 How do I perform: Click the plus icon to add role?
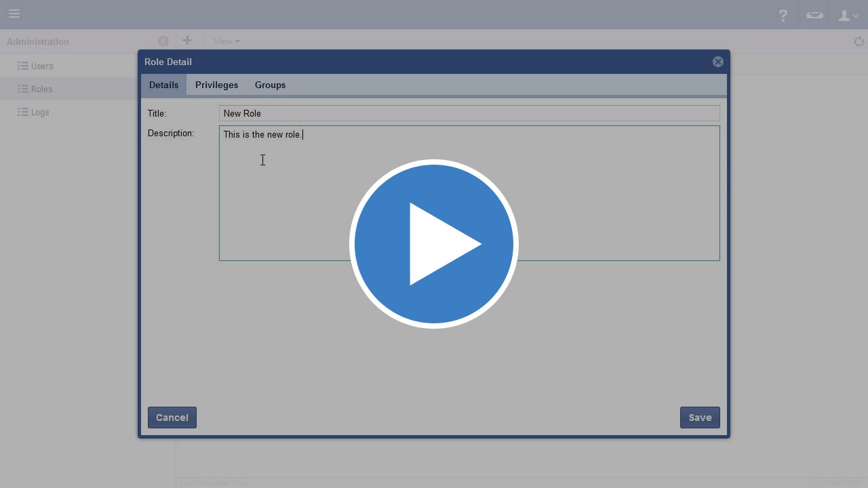click(x=187, y=41)
